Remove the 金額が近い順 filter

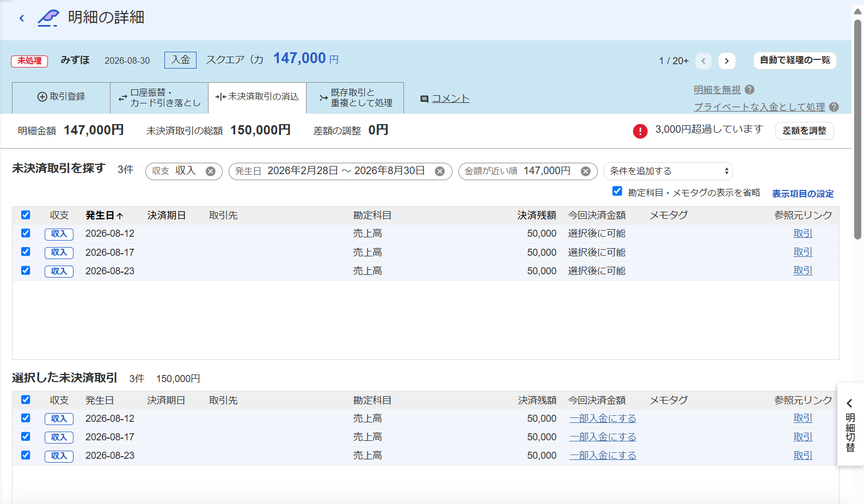click(x=585, y=171)
